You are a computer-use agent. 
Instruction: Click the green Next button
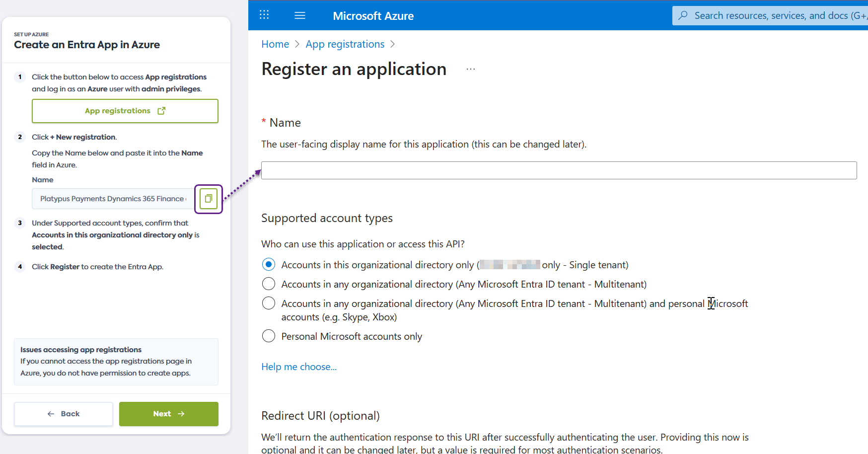coord(169,414)
